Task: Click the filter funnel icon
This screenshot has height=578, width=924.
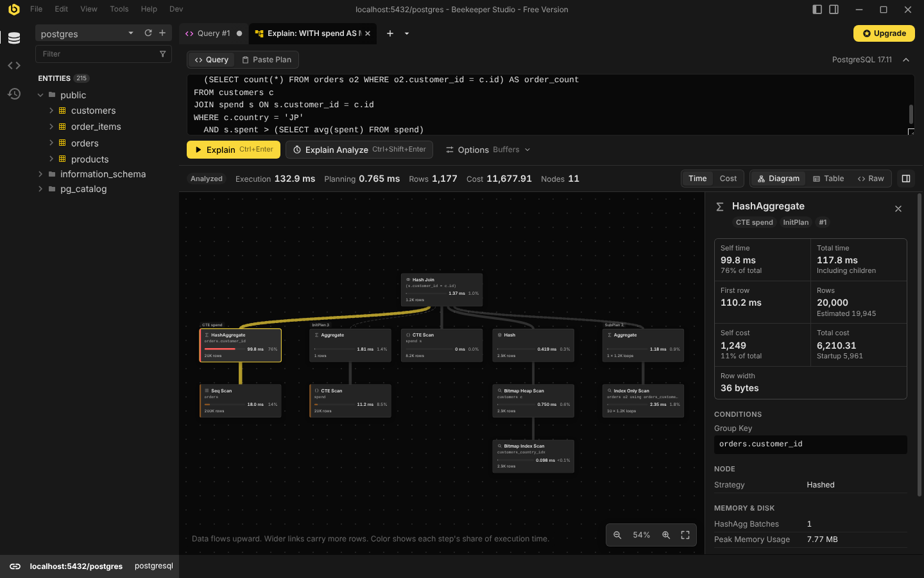Action: pos(162,54)
